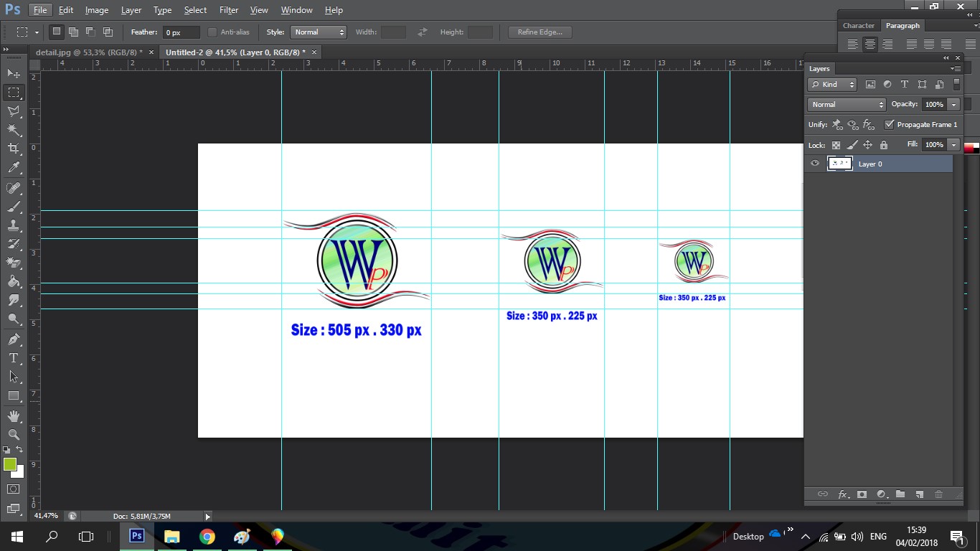980x551 pixels.
Task: Select the Move tool
Action: point(14,74)
